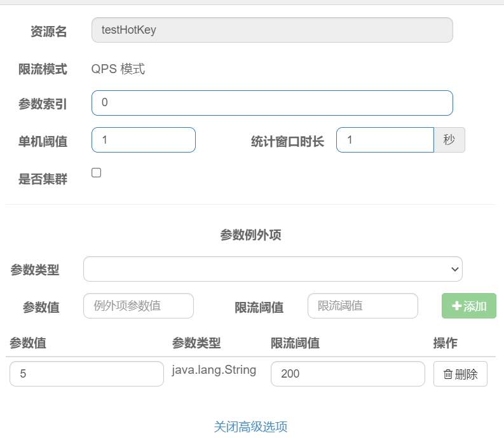504x438 pixels.
Task: Click the green 添加 button
Action: (468, 306)
